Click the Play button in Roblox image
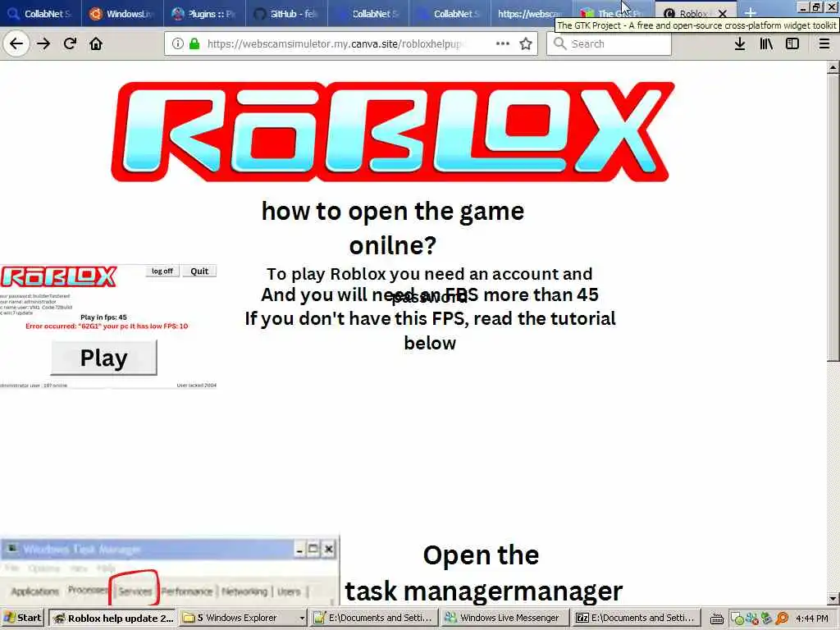This screenshot has width=840, height=630. (x=104, y=358)
